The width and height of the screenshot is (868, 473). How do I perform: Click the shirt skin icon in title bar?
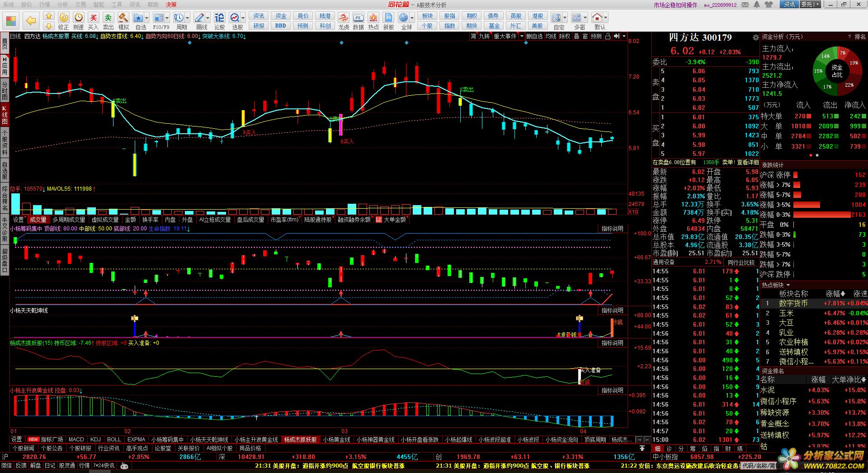click(x=769, y=5)
